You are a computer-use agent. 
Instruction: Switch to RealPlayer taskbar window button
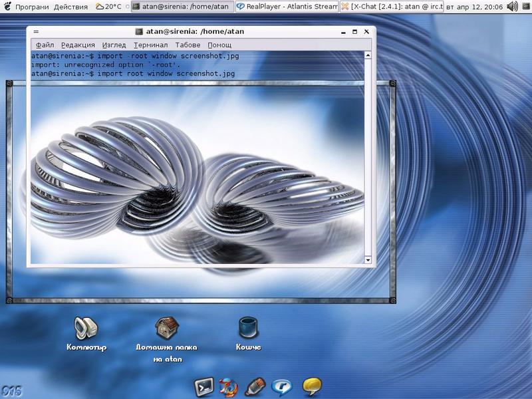pyautogui.click(x=287, y=7)
